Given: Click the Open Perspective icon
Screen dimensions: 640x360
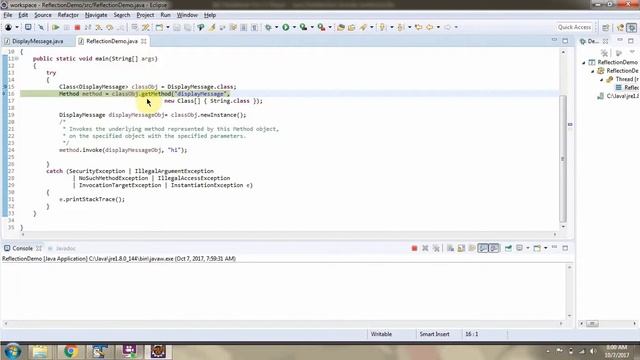Looking at the screenshot, I should (x=606, y=27).
